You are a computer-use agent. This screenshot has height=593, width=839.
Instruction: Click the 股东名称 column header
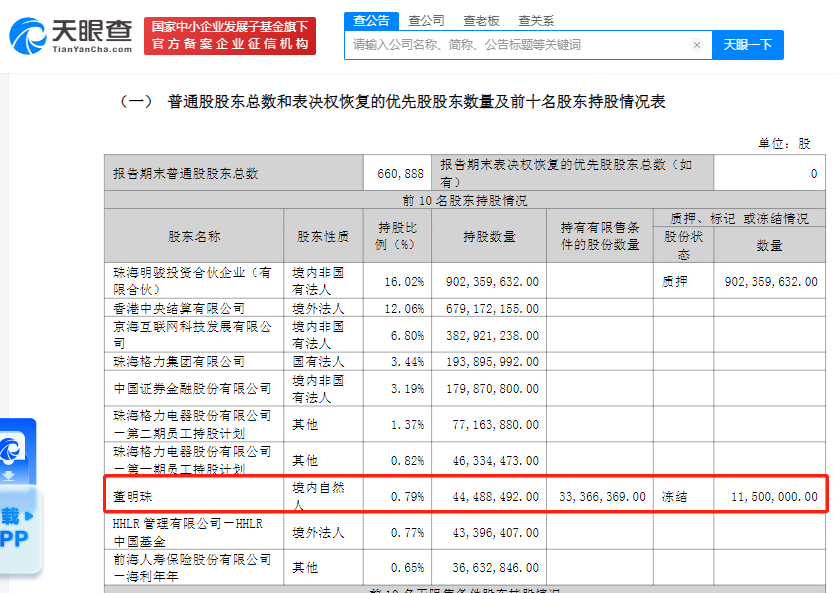(x=194, y=235)
